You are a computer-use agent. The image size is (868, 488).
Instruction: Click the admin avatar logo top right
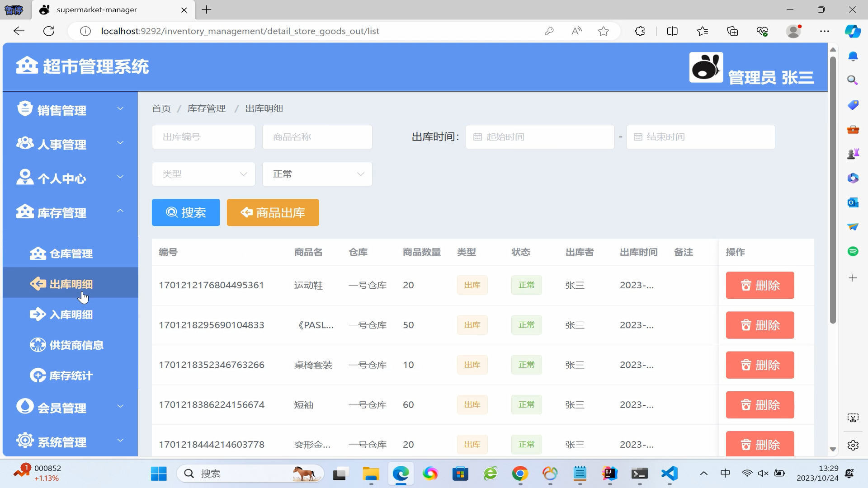[705, 67]
